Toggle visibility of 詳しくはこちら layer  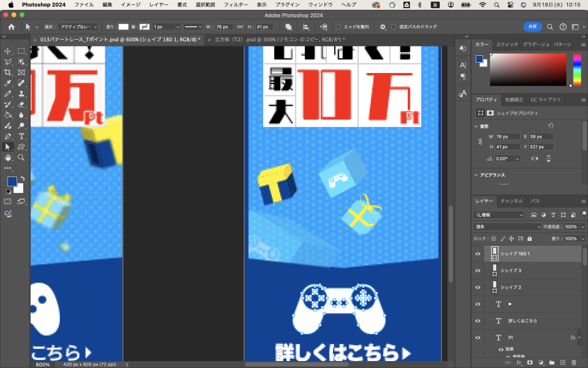click(478, 321)
